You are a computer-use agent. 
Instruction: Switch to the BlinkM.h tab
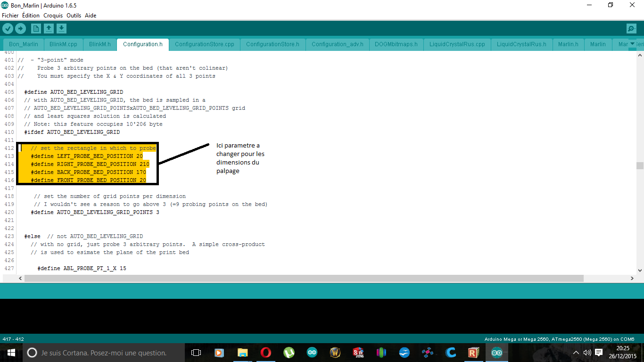coord(100,44)
